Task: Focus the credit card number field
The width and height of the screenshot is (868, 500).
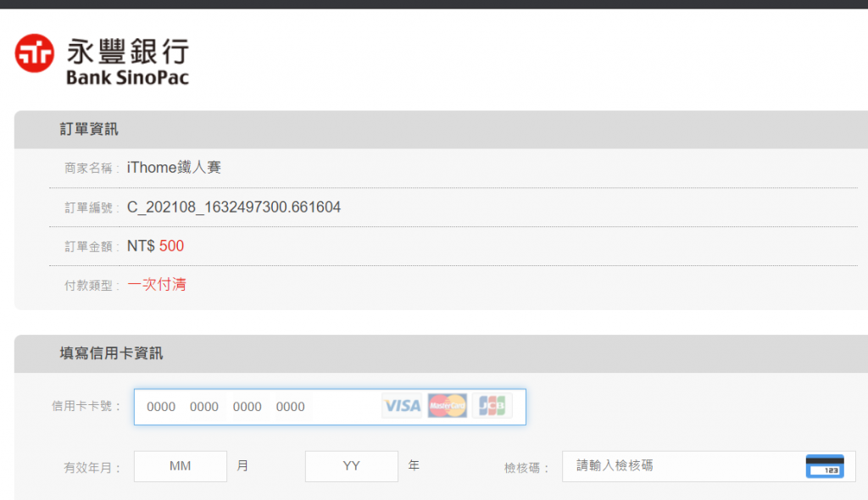Action: (330, 407)
